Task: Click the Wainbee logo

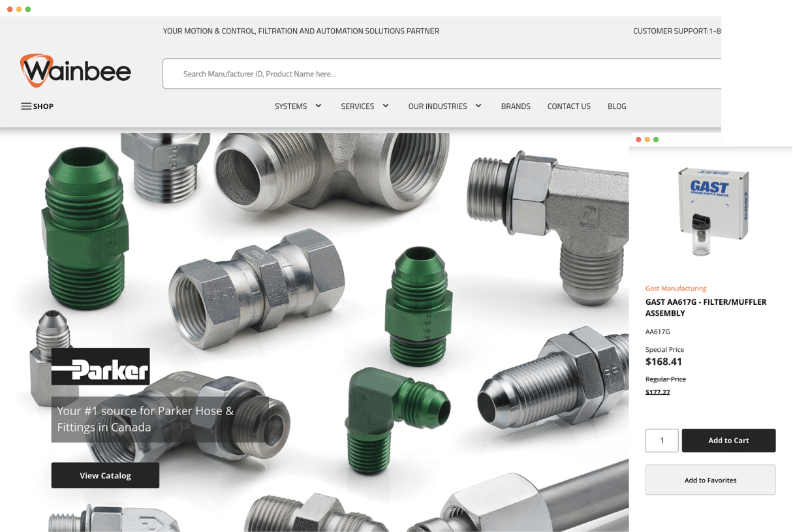Action: point(76,70)
